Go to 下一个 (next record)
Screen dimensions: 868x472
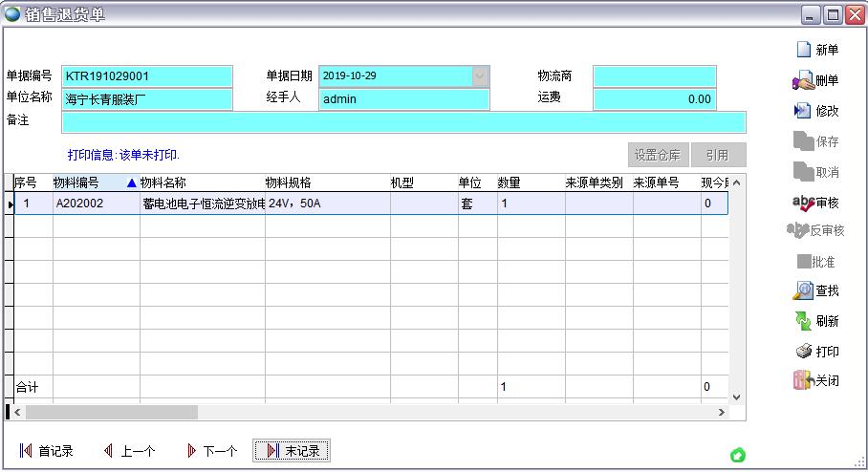point(210,451)
